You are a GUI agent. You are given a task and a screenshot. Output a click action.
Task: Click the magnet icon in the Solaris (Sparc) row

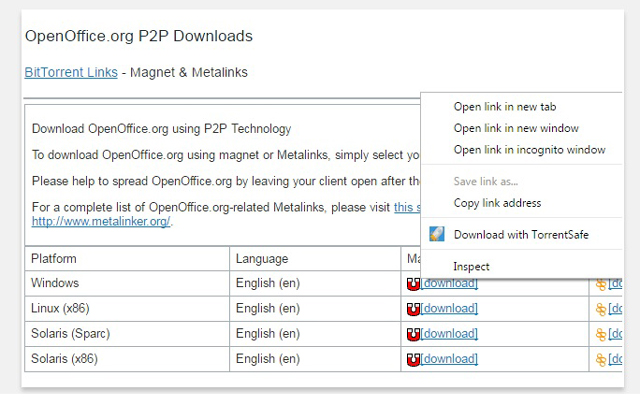pyautogui.click(x=412, y=334)
